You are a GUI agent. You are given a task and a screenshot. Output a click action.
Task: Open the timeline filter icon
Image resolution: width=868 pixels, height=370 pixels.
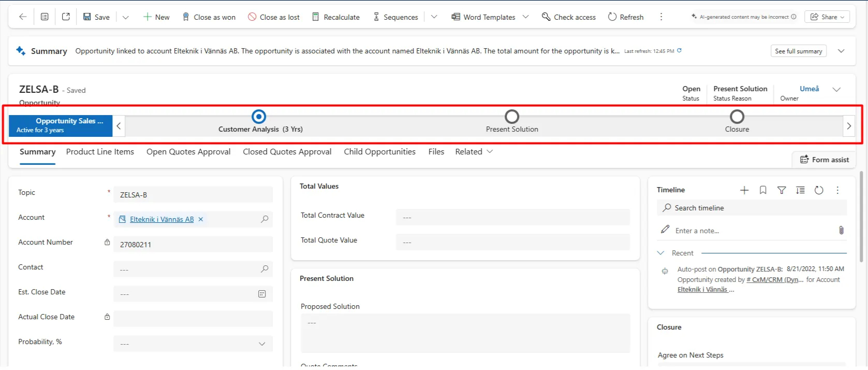(782, 190)
